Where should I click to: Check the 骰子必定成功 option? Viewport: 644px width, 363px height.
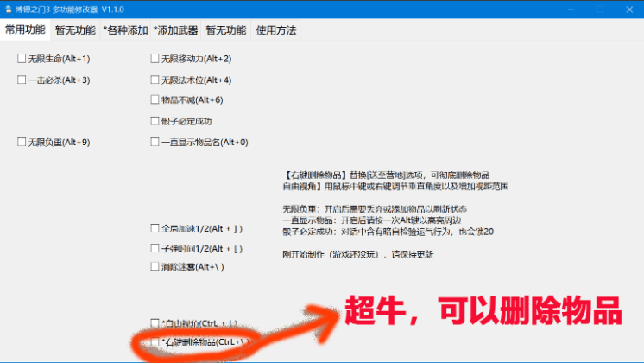(x=155, y=121)
